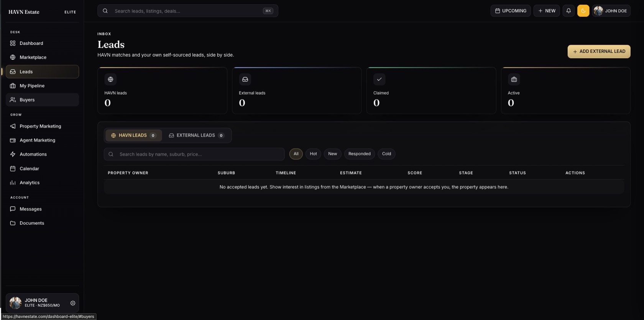Open Messages page
Image resolution: width=644 pixels, height=320 pixels.
coord(42,209)
